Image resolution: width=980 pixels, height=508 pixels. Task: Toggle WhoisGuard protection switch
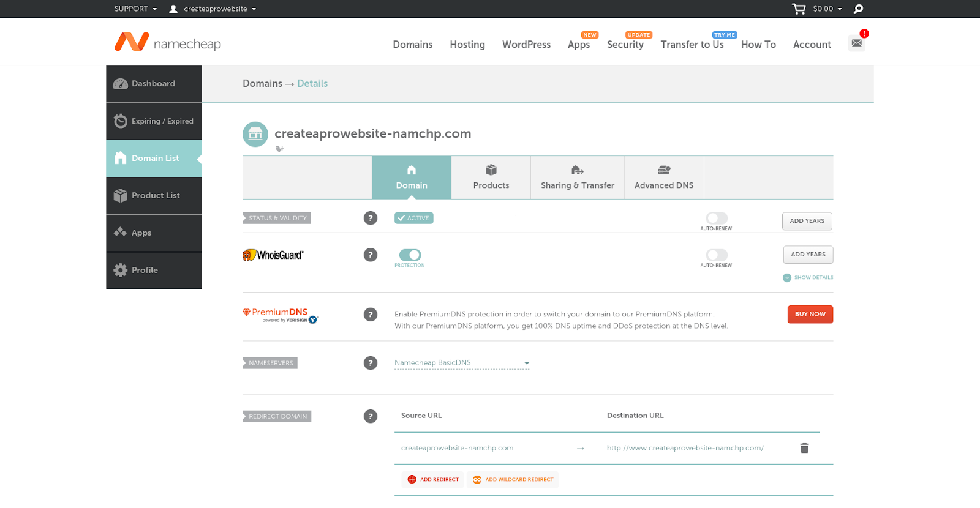(x=410, y=255)
